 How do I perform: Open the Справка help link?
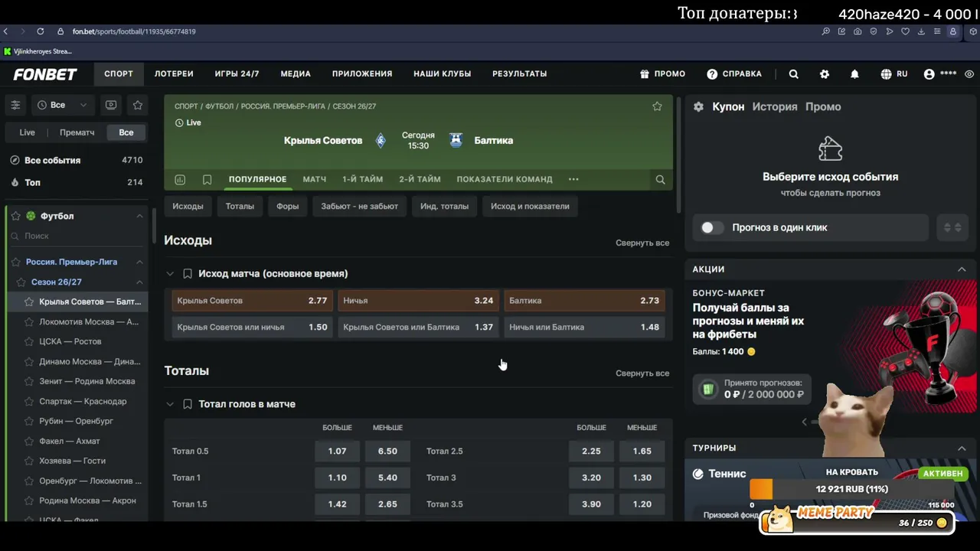[x=734, y=73]
